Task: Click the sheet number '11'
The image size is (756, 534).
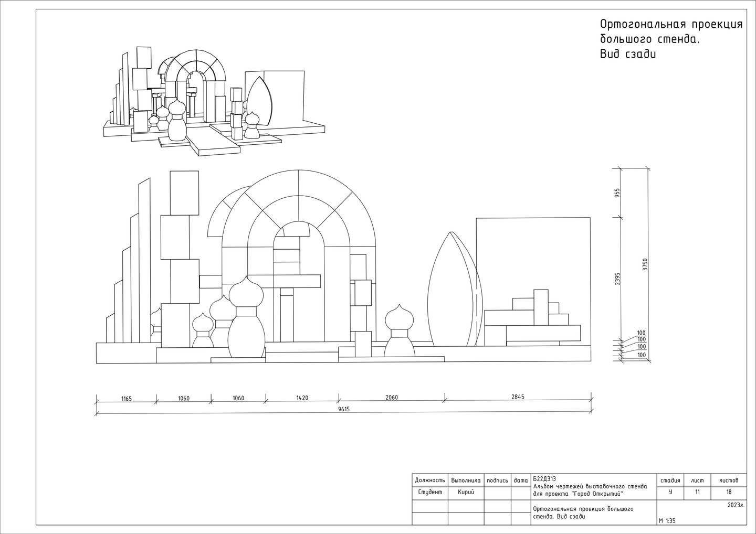Action: click(x=697, y=493)
